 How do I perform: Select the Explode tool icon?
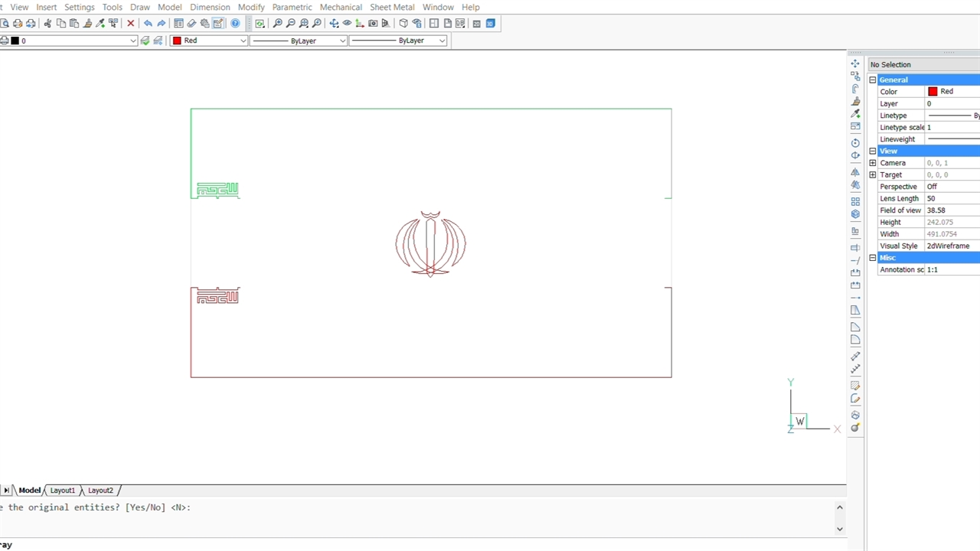click(855, 428)
